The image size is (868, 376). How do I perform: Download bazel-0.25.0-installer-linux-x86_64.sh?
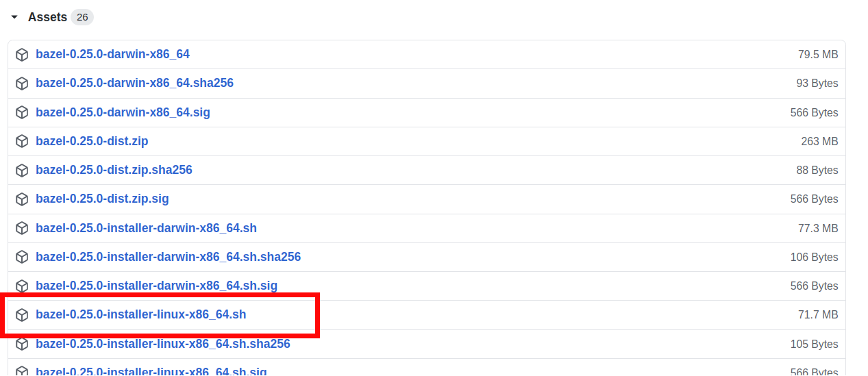[x=140, y=315]
